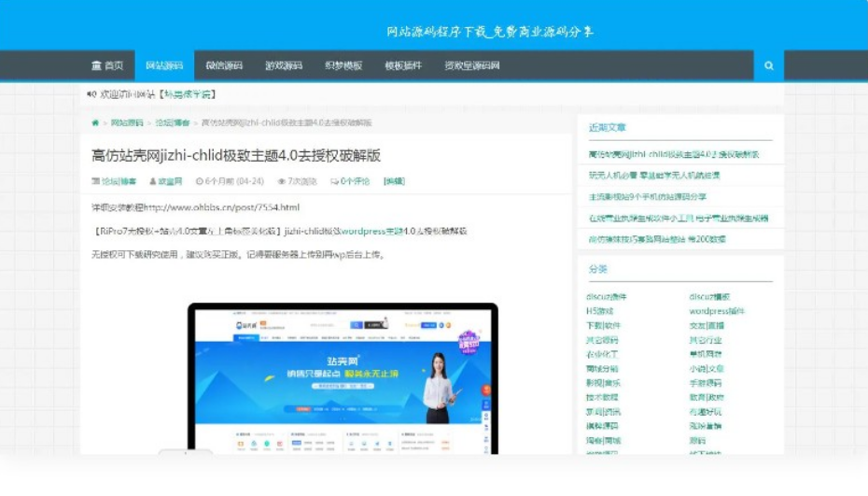
Task: Go to 游戏源码 in the navigation bar
Action: [284, 65]
